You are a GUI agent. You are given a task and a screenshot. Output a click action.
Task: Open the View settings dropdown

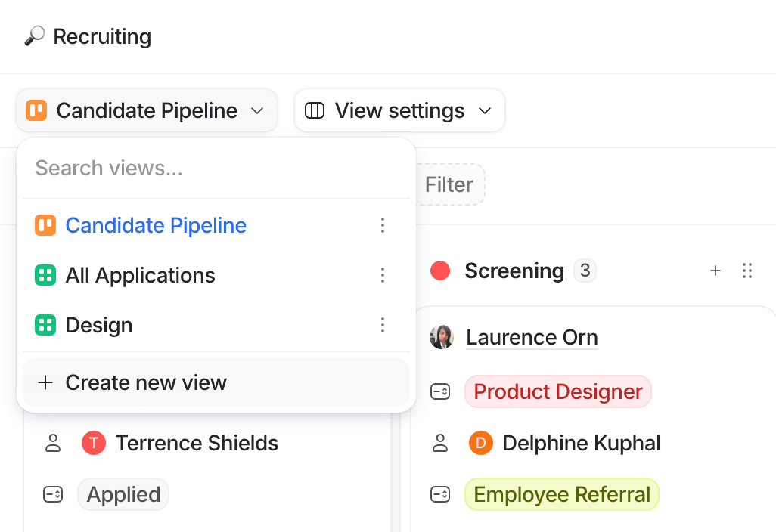point(399,110)
